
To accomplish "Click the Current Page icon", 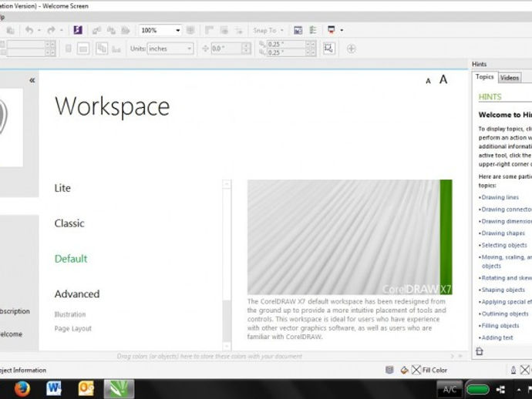I will click(x=116, y=49).
